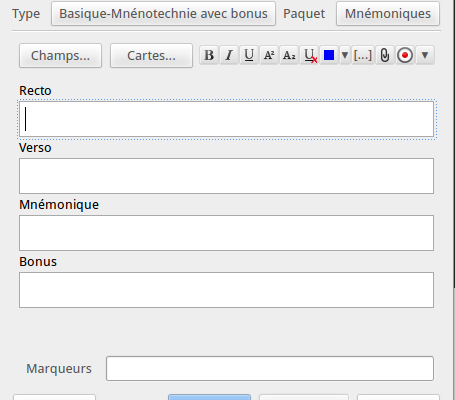This screenshot has width=455, height=400.
Task: Focus the Verso field
Action: point(226,176)
